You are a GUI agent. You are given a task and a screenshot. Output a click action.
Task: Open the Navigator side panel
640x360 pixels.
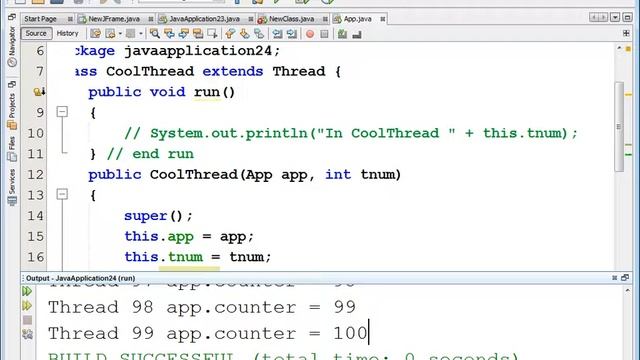click(x=12, y=47)
